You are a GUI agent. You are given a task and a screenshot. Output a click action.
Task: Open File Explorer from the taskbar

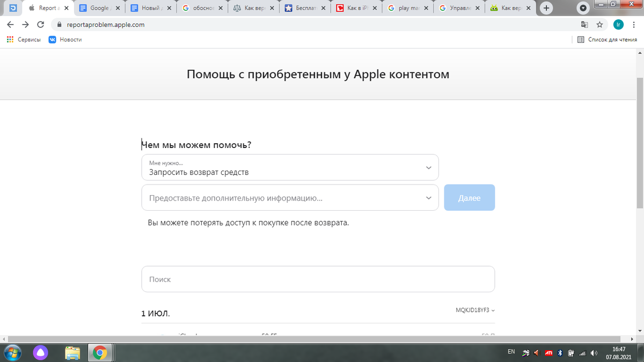[72, 352]
